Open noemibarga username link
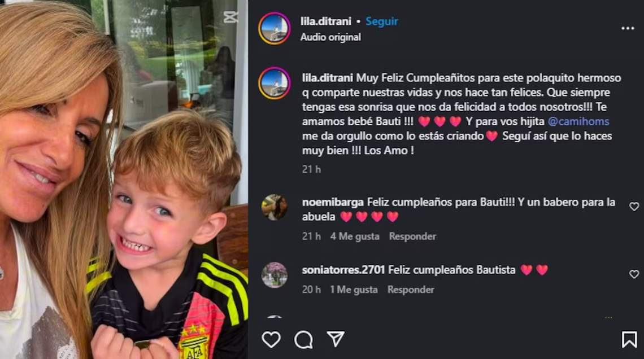This screenshot has height=359, width=644. pyautogui.click(x=333, y=202)
